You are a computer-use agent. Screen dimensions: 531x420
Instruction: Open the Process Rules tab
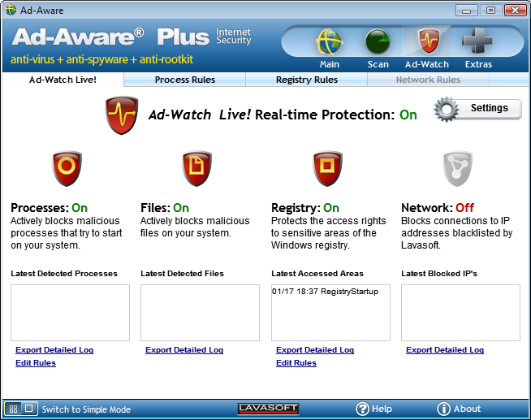click(185, 80)
